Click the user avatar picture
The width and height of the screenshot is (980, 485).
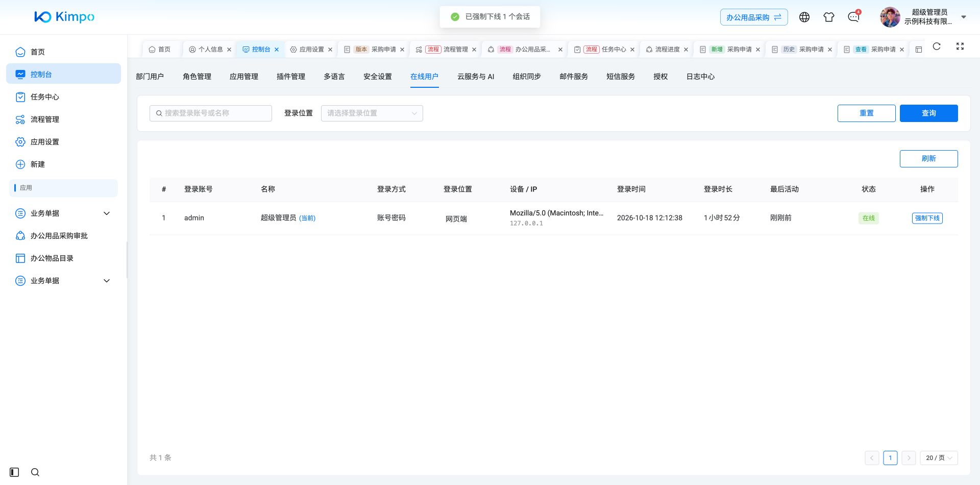tap(890, 17)
